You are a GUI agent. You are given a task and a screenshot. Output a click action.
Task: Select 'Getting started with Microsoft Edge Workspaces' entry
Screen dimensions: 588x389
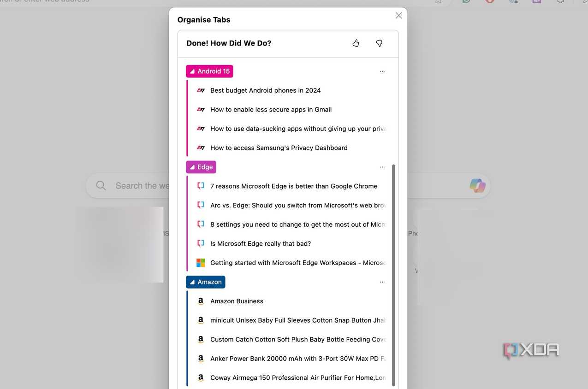tap(298, 263)
